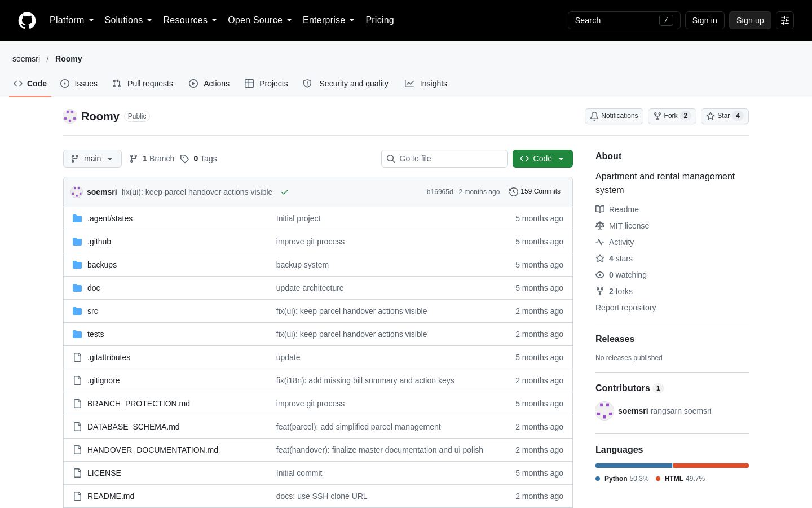Open the MIT license link

click(623, 226)
